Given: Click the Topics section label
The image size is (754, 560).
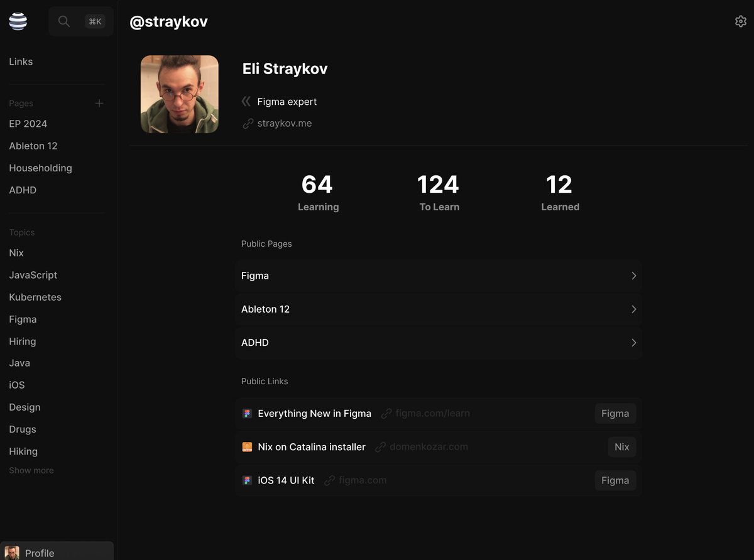Looking at the screenshot, I should pyautogui.click(x=22, y=232).
